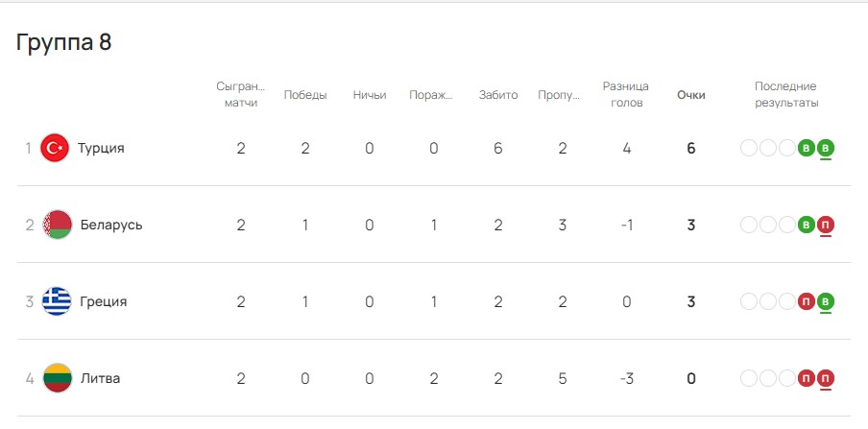The width and height of the screenshot is (868, 429).
Task: Open Greece's latest green win badge
Action: pos(826,301)
